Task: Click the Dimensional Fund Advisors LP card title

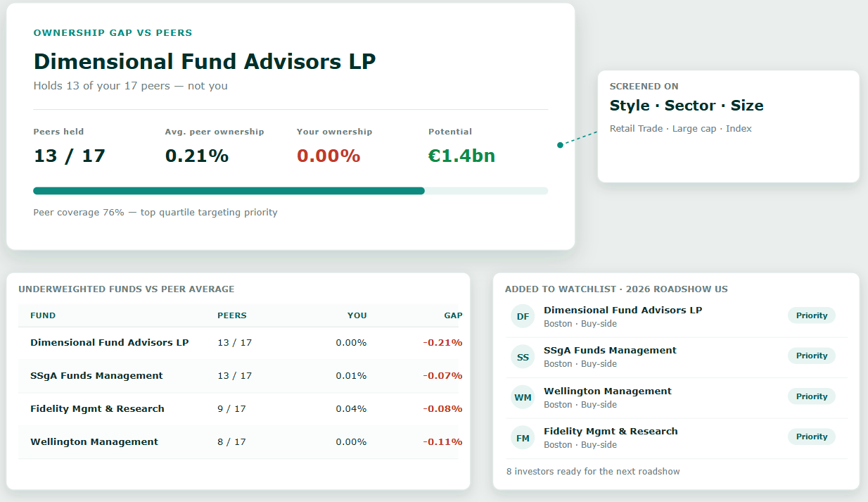Action: pos(205,61)
